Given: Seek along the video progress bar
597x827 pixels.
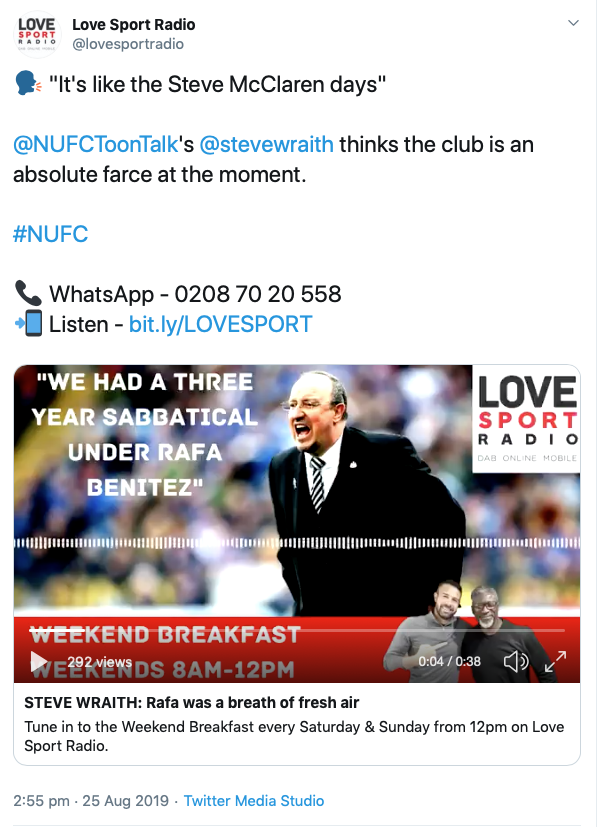Looking at the screenshot, I should pos(297,630).
